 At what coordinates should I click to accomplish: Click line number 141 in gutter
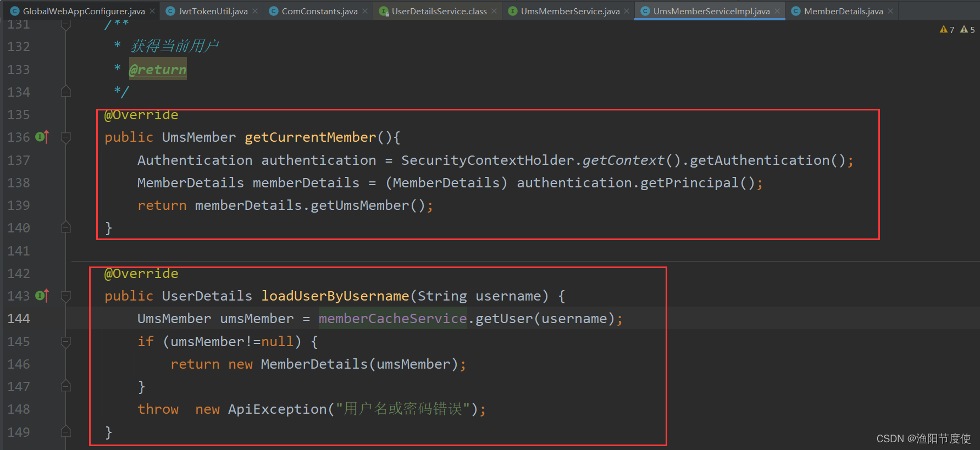coord(19,251)
